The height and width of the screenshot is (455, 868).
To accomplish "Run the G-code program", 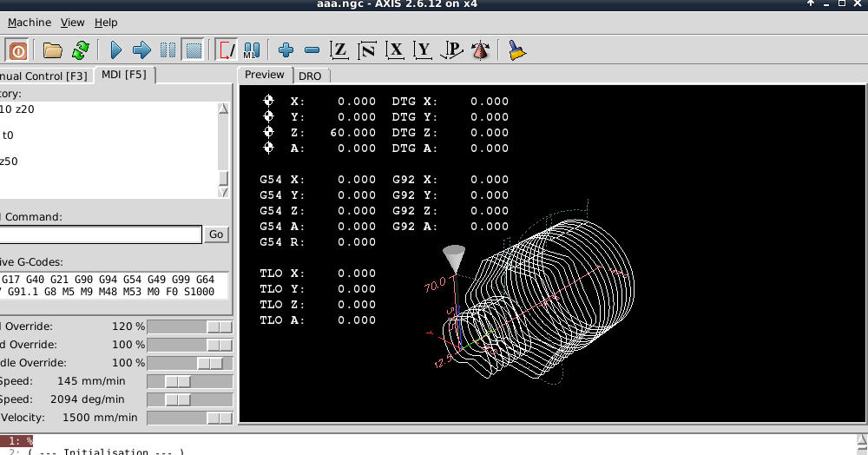I will 116,50.
